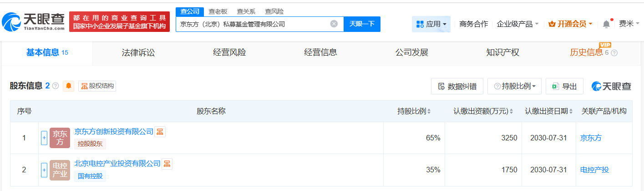Screen dimensions: 644x191
Task: Click the orange alert bell beside 股东信息
Action: pyautogui.click(x=69, y=86)
